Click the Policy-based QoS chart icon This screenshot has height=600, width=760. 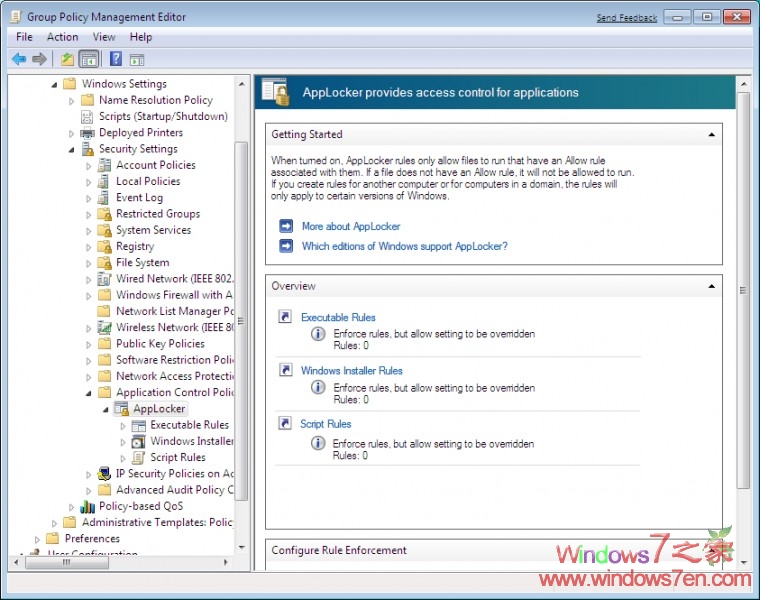pos(87,506)
